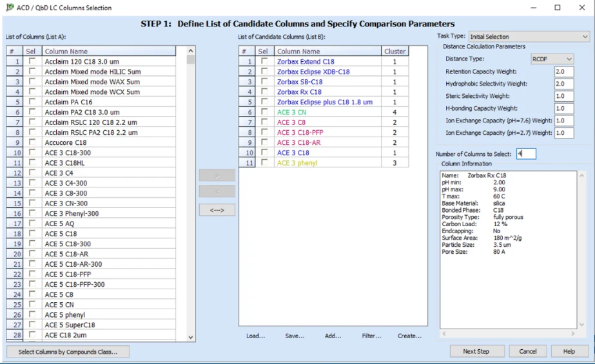This screenshot has height=364, width=595.
Task: Tick the checkbox for ACE 3 CN candidate
Action: point(264,111)
